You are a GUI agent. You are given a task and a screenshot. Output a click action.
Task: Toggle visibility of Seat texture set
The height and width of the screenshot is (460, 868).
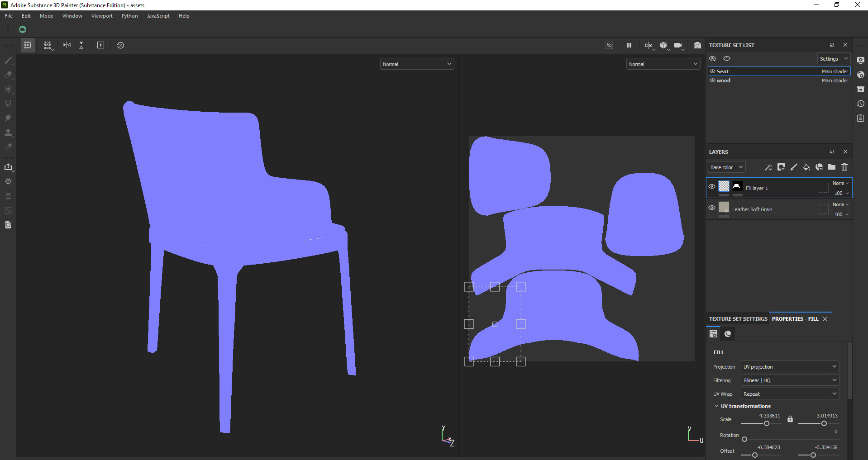point(712,71)
